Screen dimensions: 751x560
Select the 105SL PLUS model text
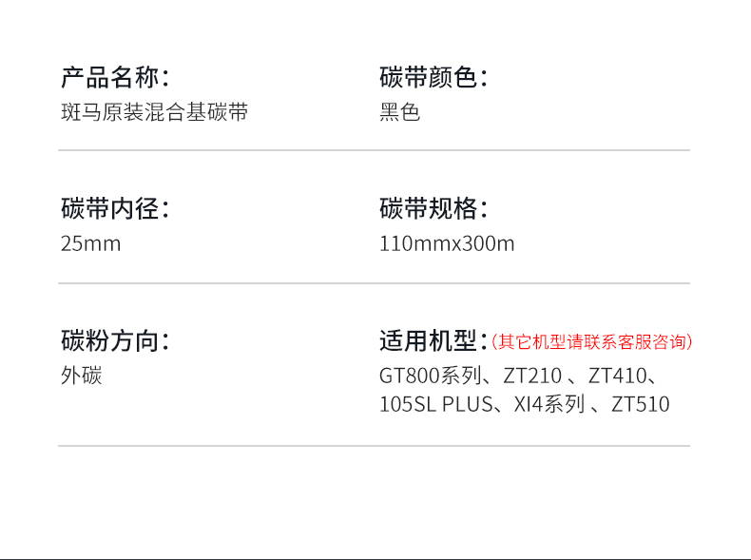(436, 404)
